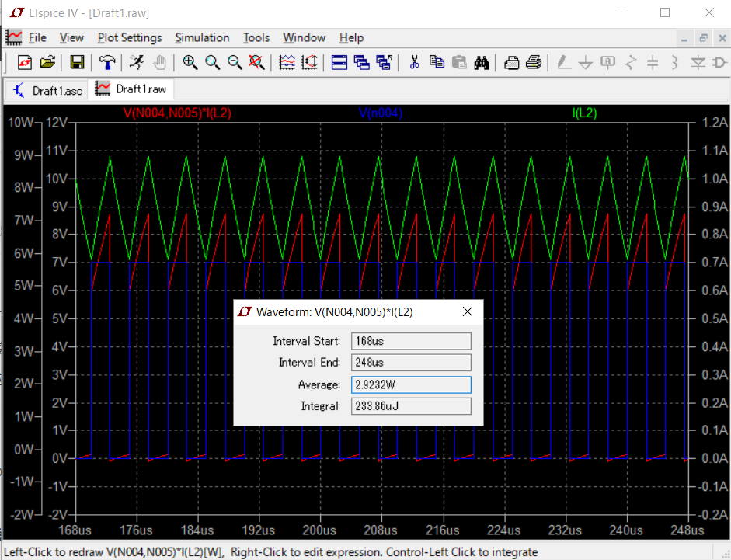Viewport: 731px width, 560px height.
Task: Maximize the LTspice IV window
Action: point(665,12)
